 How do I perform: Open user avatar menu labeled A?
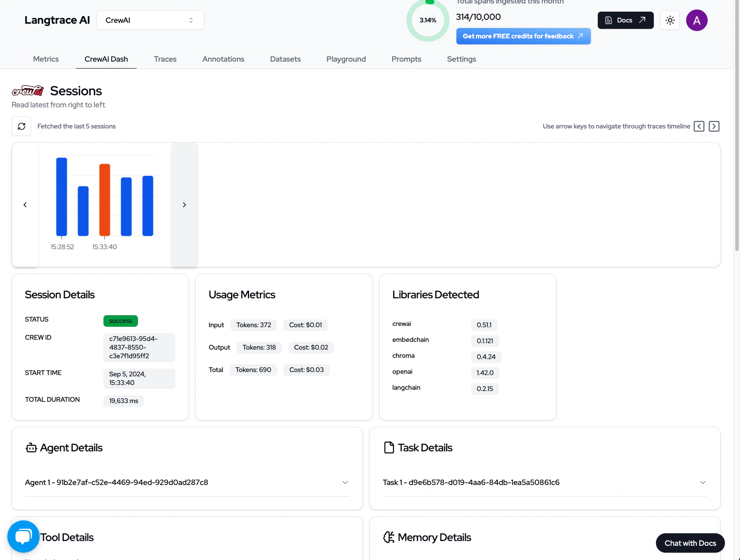696,20
